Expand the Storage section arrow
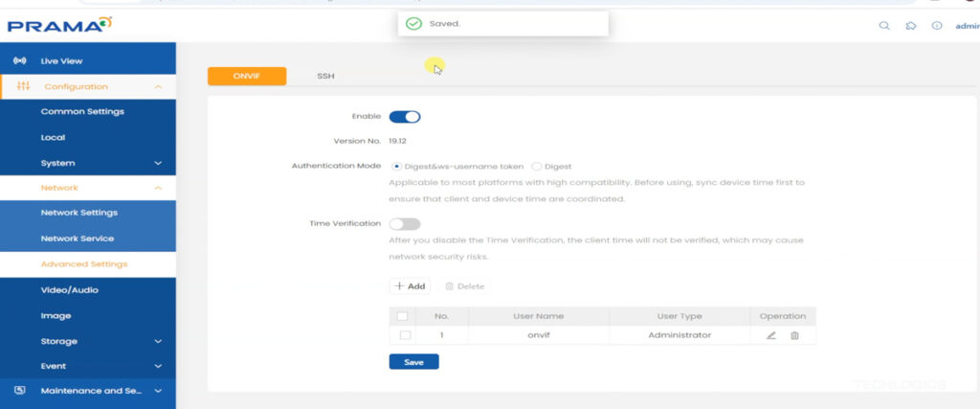This screenshot has width=980, height=409. click(158, 342)
